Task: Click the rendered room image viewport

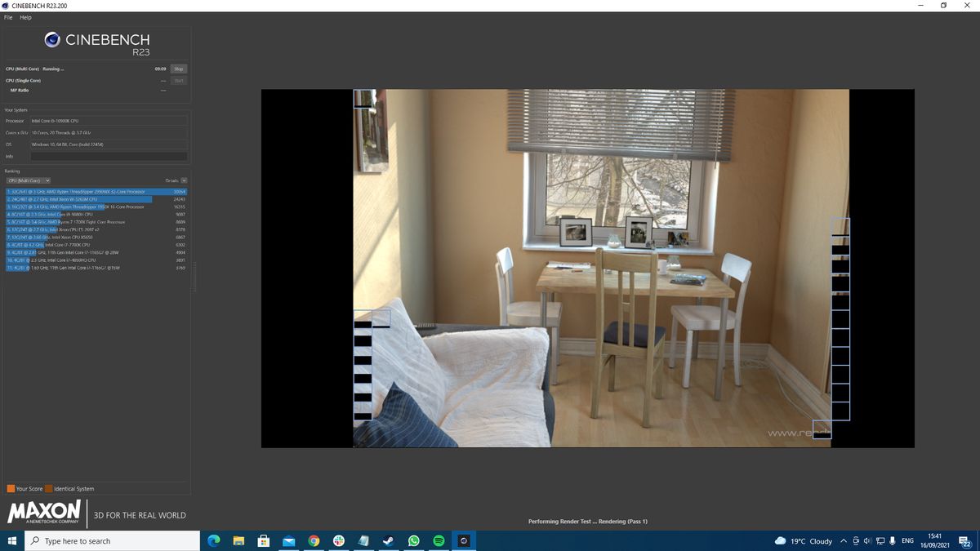Action: (588, 269)
